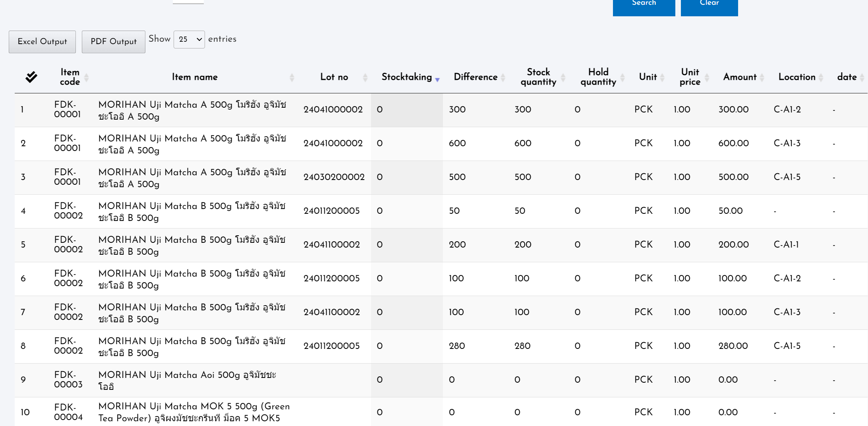Viewport: 868px width, 426px height.
Task: Sort by Item code column arrows
Action: pyautogui.click(x=86, y=77)
